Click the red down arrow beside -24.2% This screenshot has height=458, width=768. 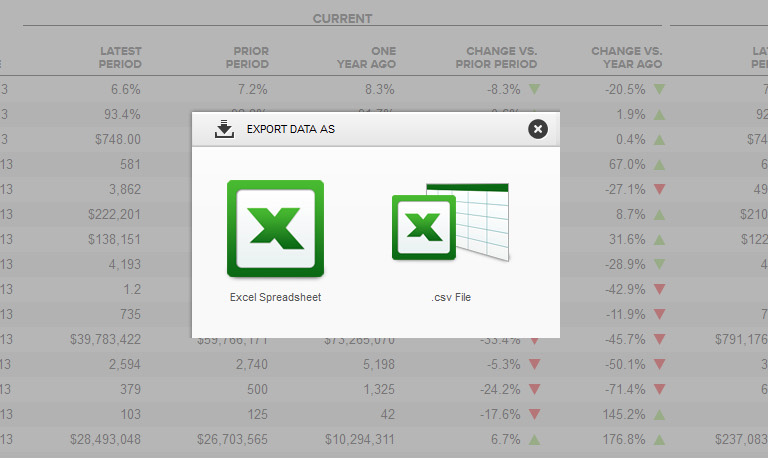[x=534, y=389]
